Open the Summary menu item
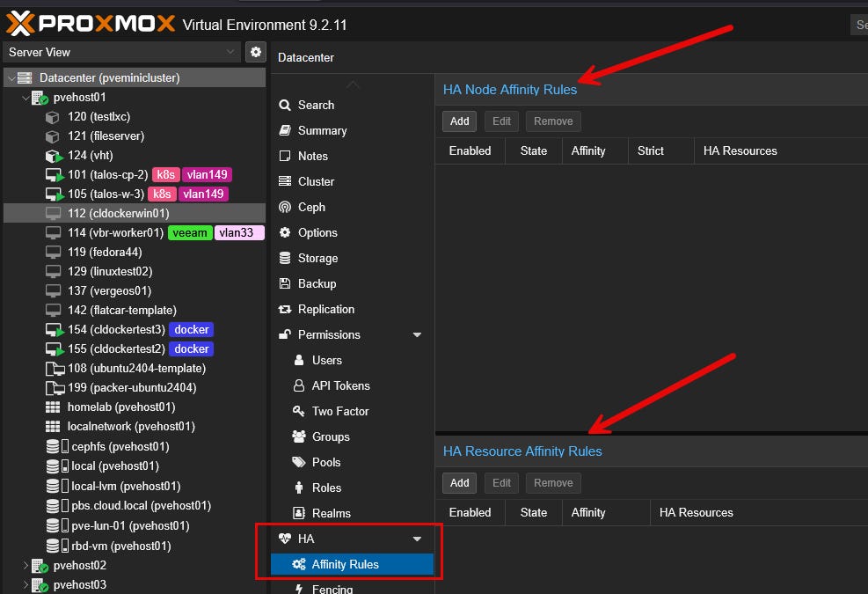The image size is (868, 594). [352, 130]
